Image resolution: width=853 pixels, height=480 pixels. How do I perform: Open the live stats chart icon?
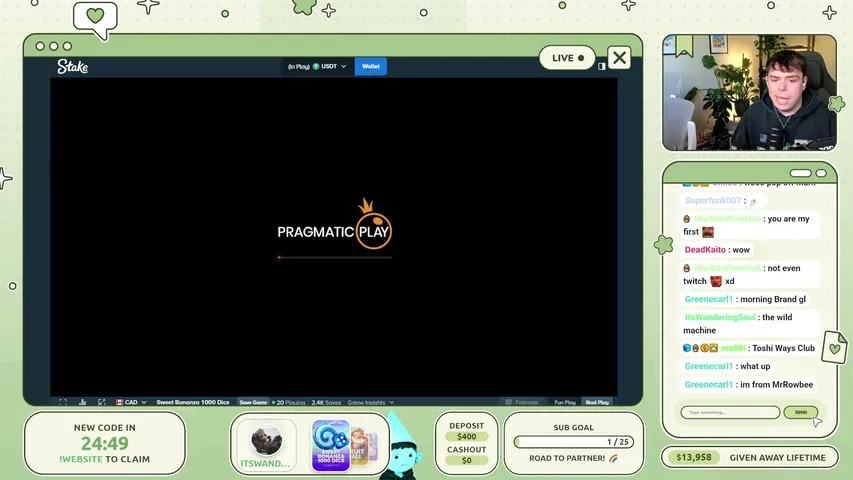(83, 402)
